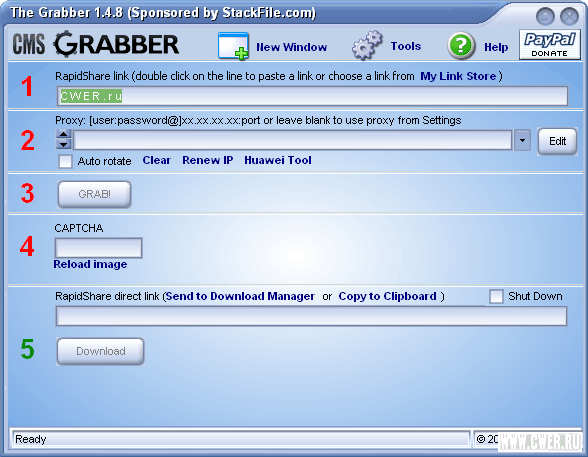Click the RapidShare direct link field
Viewport: 588px width, 457px height.
[x=311, y=316]
